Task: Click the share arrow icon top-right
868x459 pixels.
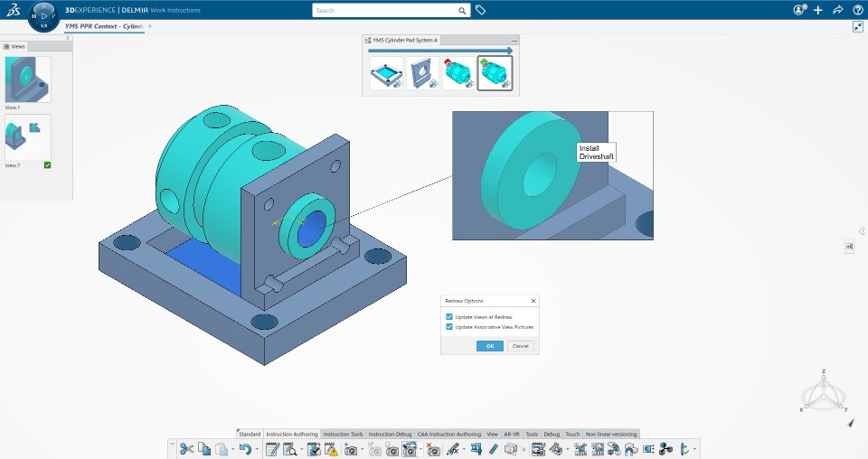Action: pyautogui.click(x=837, y=10)
